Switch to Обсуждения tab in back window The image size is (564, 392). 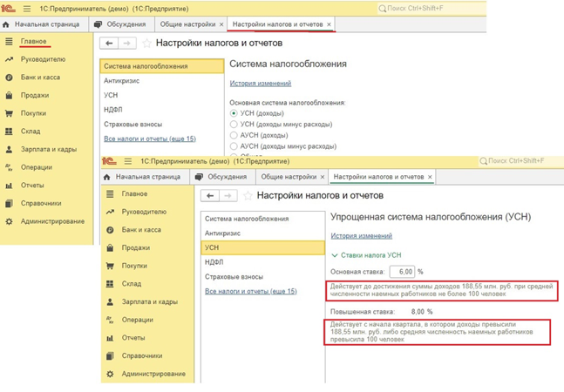[121, 24]
